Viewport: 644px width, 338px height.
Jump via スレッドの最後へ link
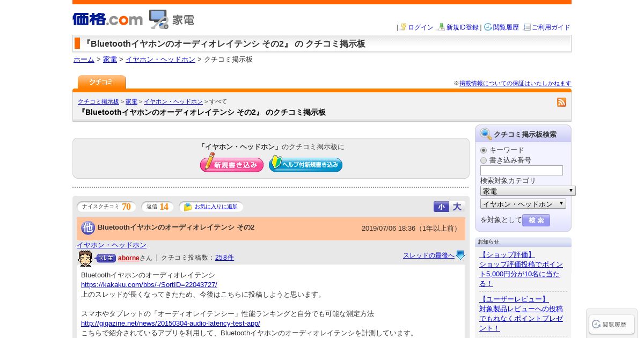click(x=429, y=255)
